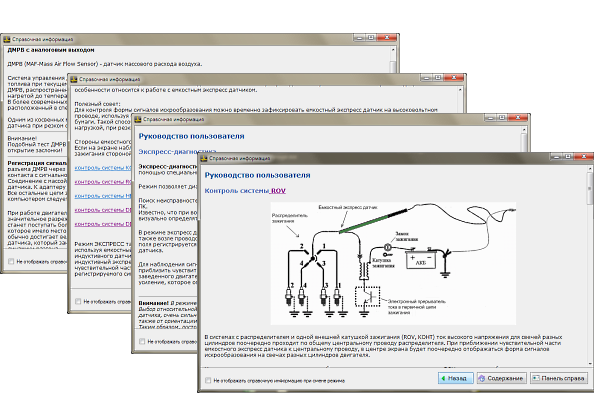Maximize the second help window
594x396 pixels.
click(438, 77)
